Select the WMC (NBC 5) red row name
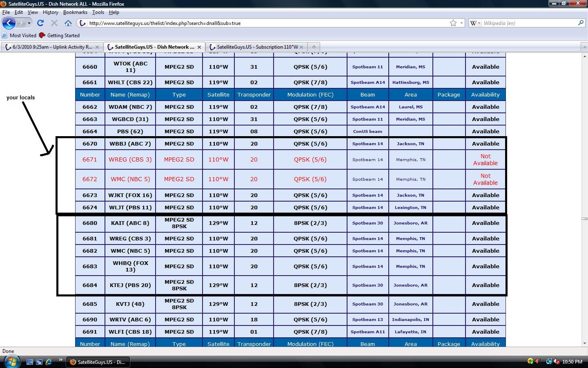The width and height of the screenshot is (588, 368). tap(130, 179)
